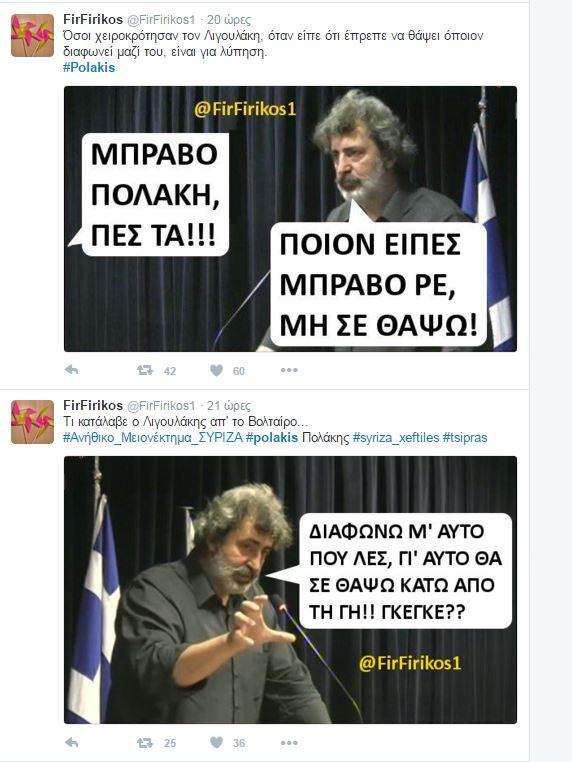Click FirFirikos avatar on first tweet
Screen dimensions: 572x762
tap(33, 35)
